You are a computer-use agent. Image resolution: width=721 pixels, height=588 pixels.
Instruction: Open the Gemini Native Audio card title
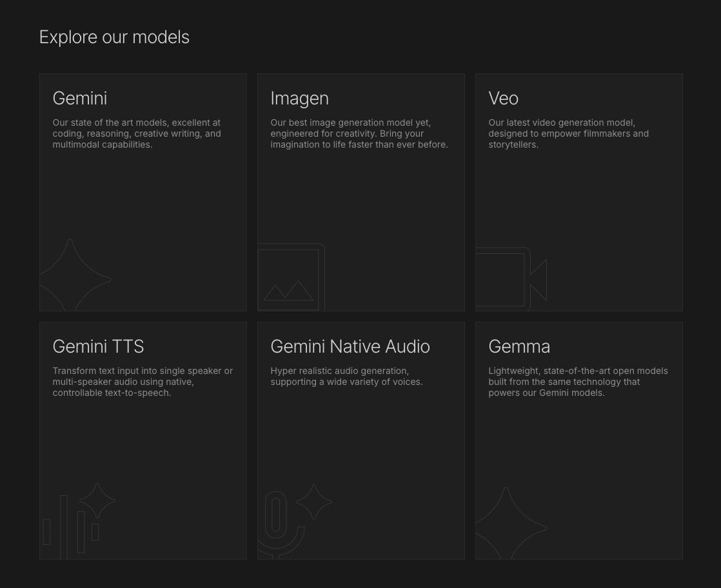pos(350,346)
